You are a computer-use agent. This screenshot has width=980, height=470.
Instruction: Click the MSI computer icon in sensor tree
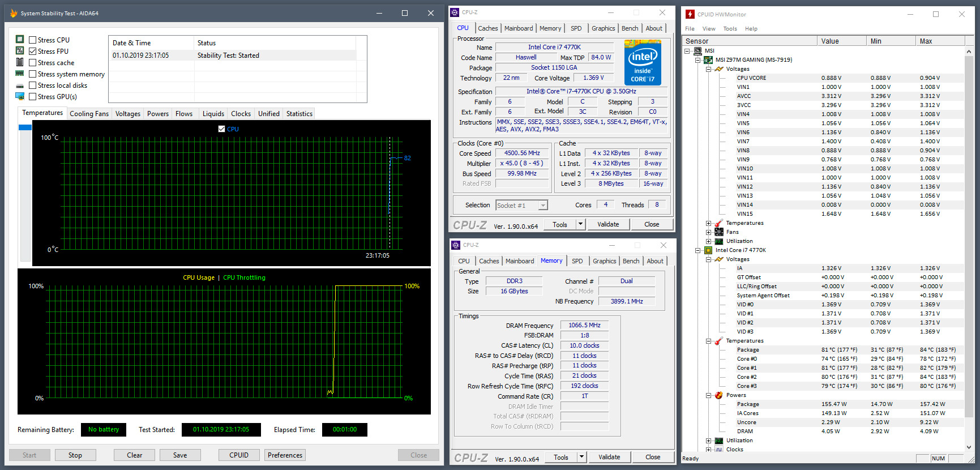697,51
